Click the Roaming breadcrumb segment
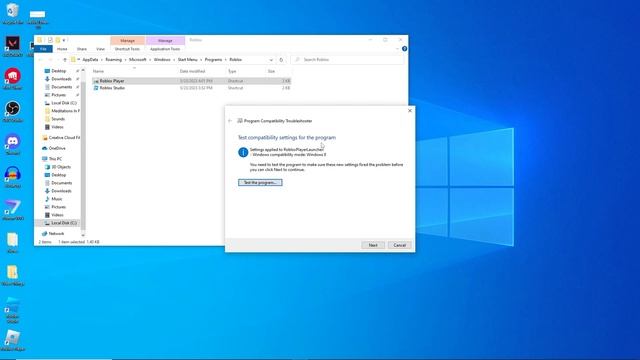 (113, 60)
